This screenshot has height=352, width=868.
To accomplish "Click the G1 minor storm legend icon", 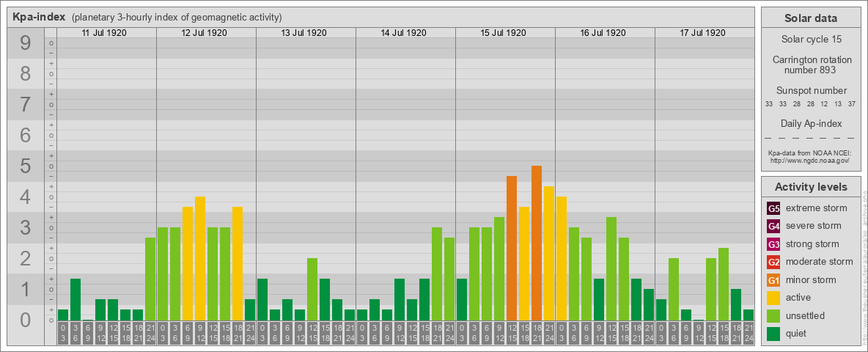I will pos(773,280).
